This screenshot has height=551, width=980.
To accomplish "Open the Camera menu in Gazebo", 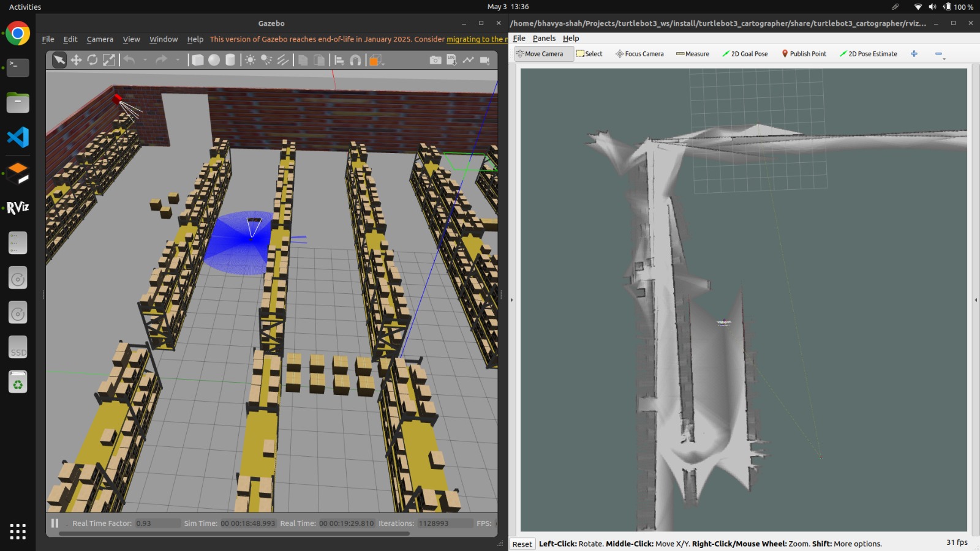I will pos(100,39).
